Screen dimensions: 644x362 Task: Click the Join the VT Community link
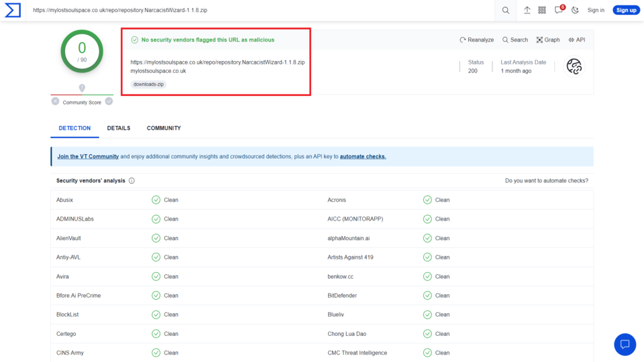coord(88,156)
